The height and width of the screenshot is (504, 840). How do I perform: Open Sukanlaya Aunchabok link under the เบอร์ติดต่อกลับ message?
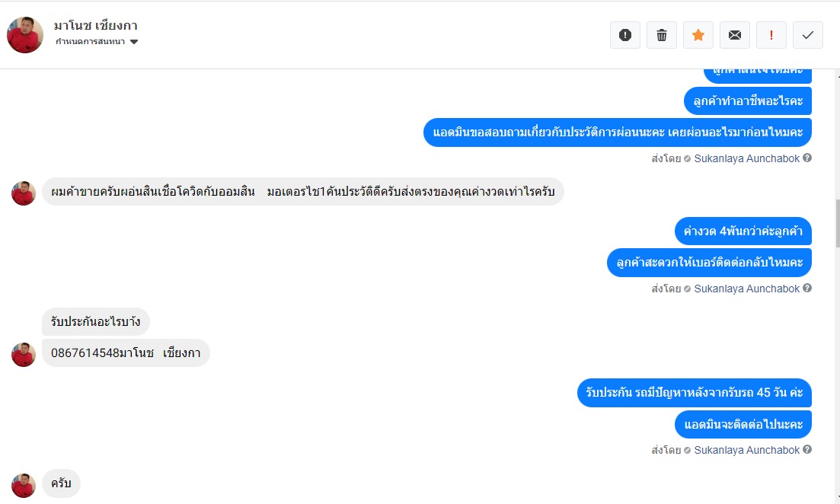(746, 289)
